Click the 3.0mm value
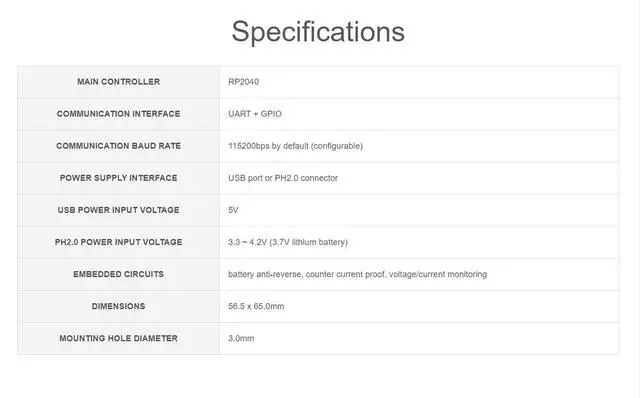This screenshot has height=398, width=640. click(x=241, y=338)
